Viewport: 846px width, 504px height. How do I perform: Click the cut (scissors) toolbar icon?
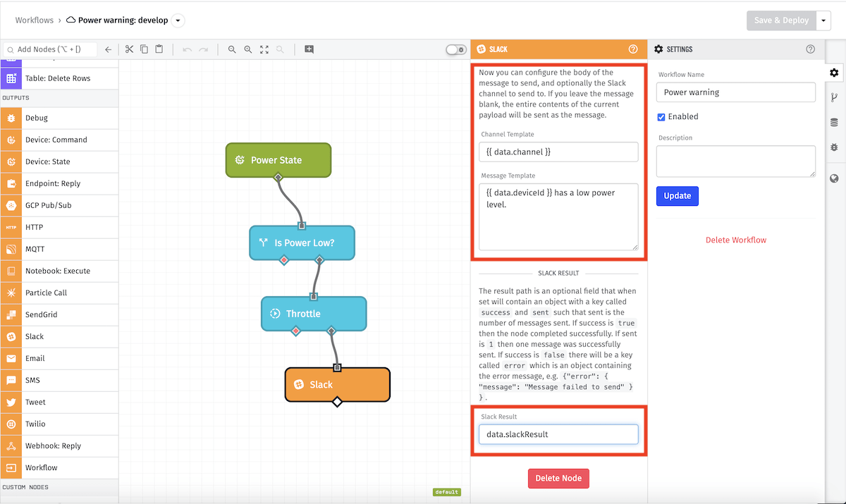click(129, 49)
